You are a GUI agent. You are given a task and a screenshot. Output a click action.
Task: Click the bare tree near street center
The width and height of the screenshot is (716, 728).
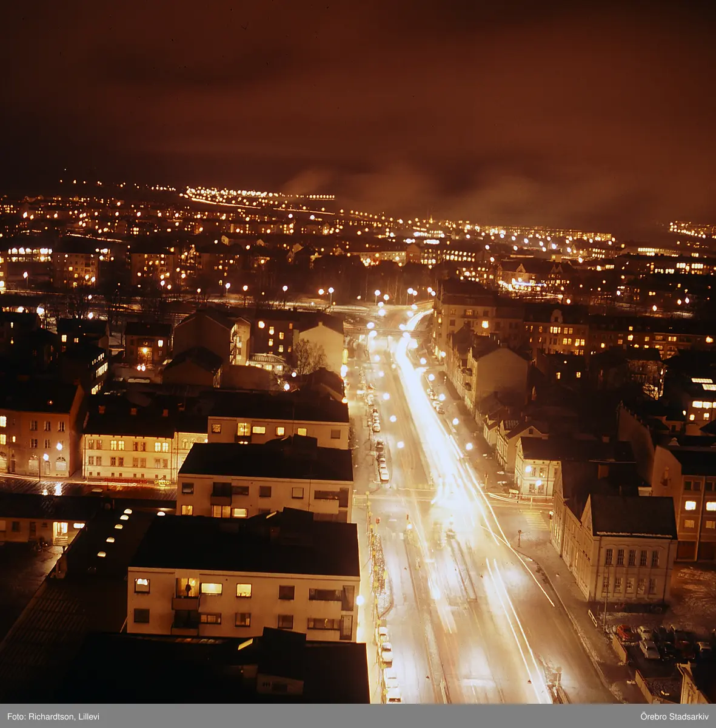(x=308, y=358)
